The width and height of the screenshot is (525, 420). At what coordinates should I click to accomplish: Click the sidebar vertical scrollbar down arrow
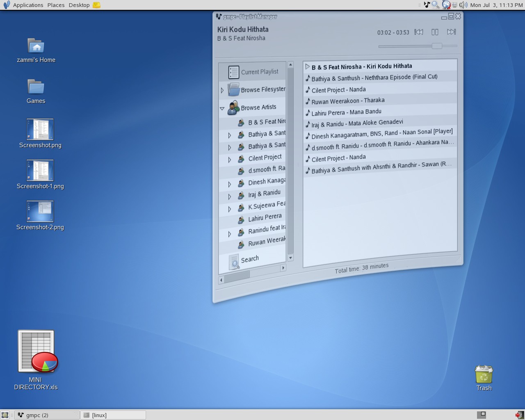coord(291,258)
